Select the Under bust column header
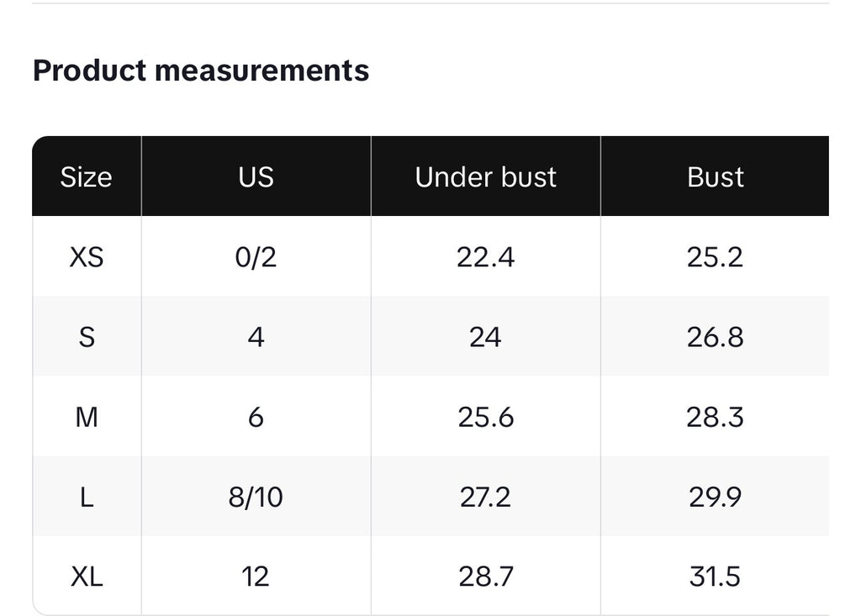This screenshot has height=616, width=861. click(485, 177)
